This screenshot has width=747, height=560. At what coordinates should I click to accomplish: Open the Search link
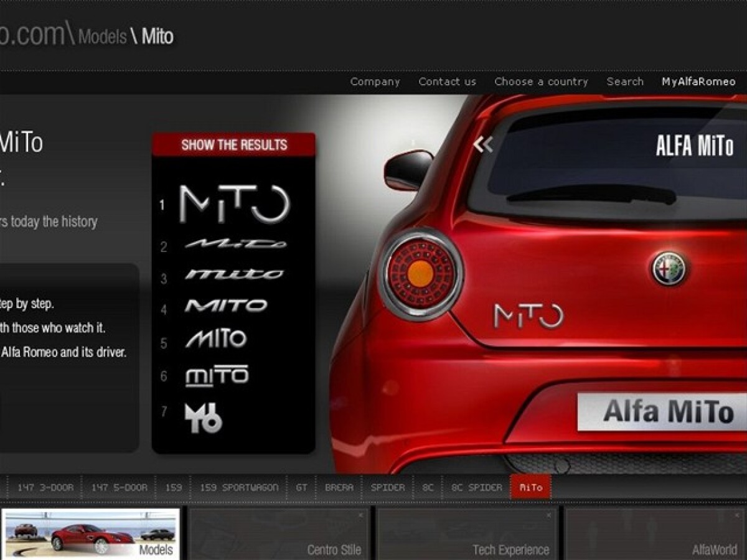tap(625, 82)
